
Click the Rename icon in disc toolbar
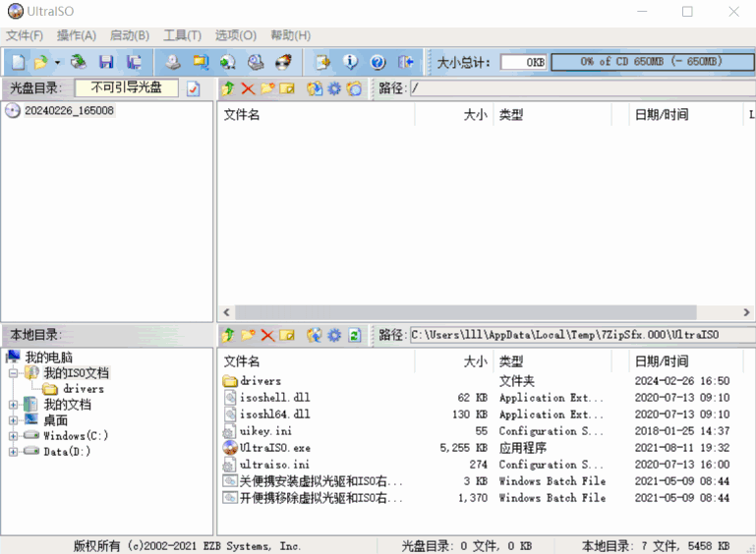(287, 88)
